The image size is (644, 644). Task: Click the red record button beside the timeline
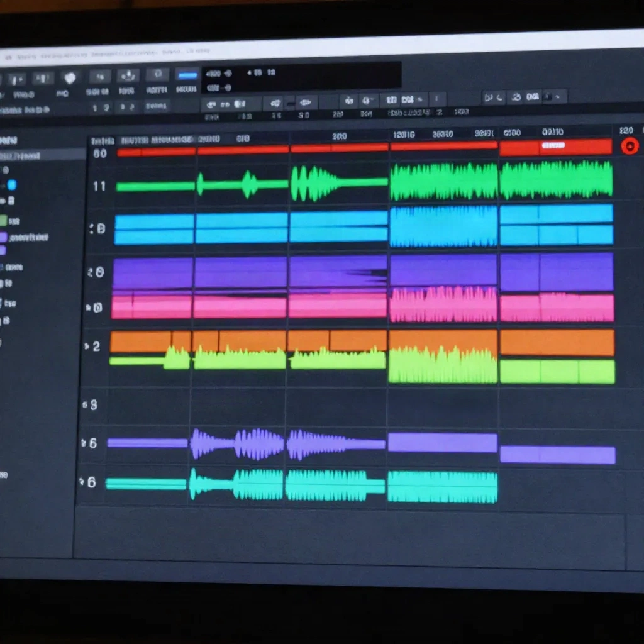coord(629,146)
